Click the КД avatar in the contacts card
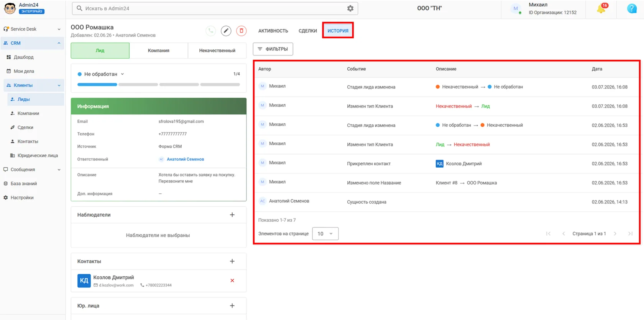Viewport: 644px width, 320px height. (x=84, y=281)
